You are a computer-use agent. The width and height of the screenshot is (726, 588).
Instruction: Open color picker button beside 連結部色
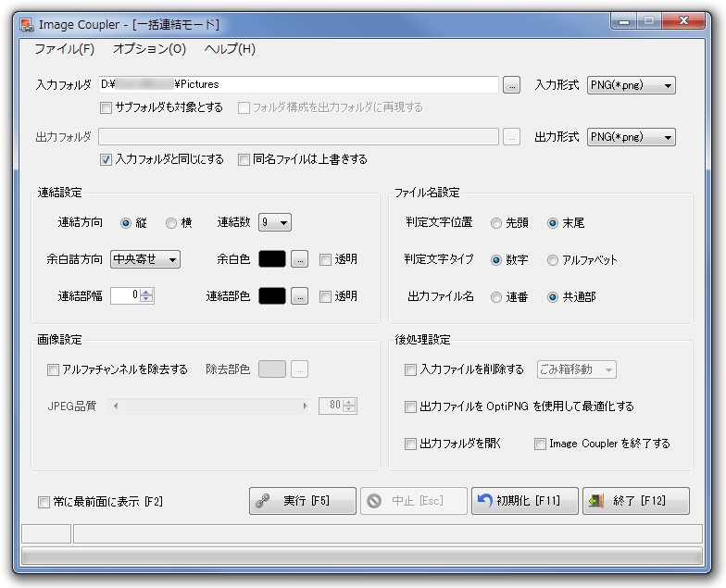tap(300, 296)
